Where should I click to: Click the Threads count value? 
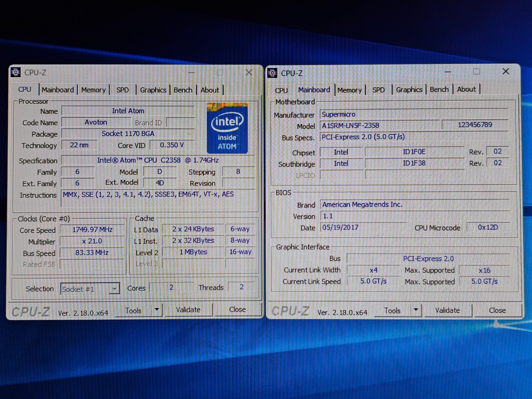(x=242, y=287)
